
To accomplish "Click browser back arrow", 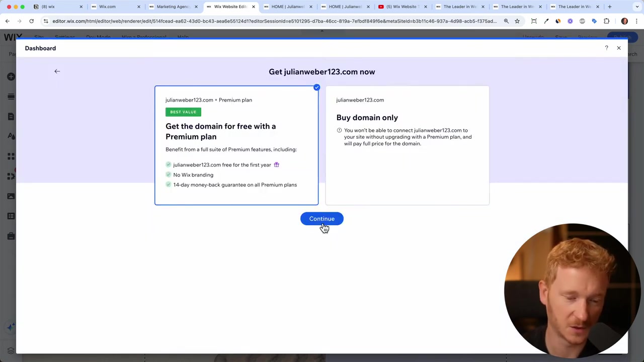I will click(7, 21).
